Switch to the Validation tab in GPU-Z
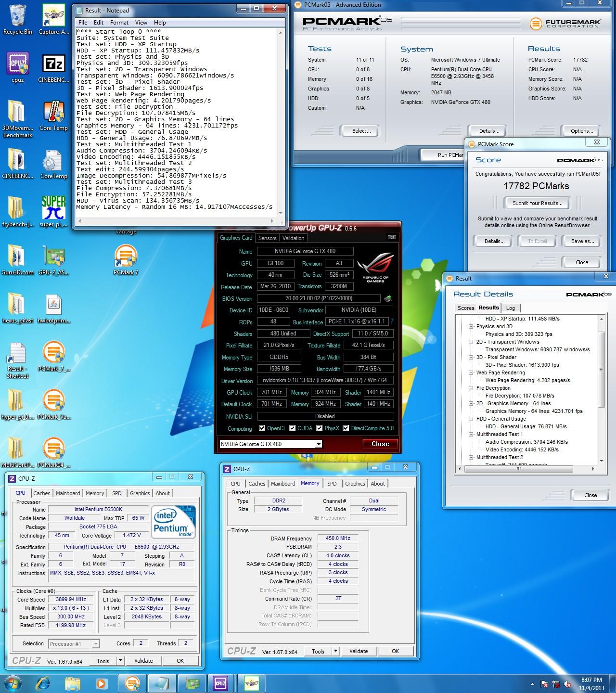616x693 pixels. tap(293, 238)
